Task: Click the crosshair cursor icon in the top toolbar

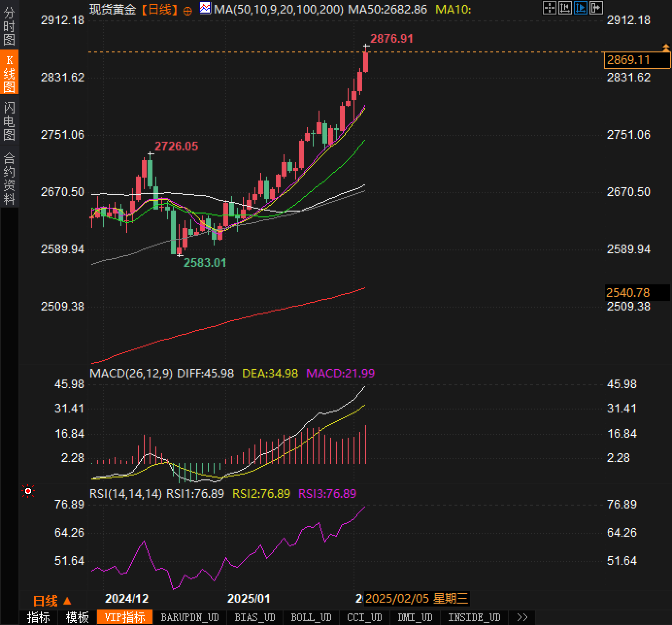Action: pyautogui.click(x=549, y=8)
